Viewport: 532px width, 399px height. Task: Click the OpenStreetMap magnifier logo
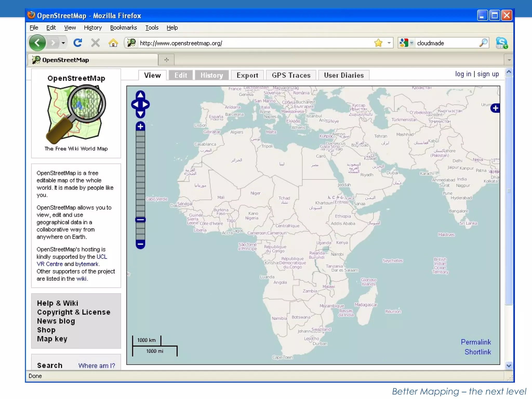(76, 114)
